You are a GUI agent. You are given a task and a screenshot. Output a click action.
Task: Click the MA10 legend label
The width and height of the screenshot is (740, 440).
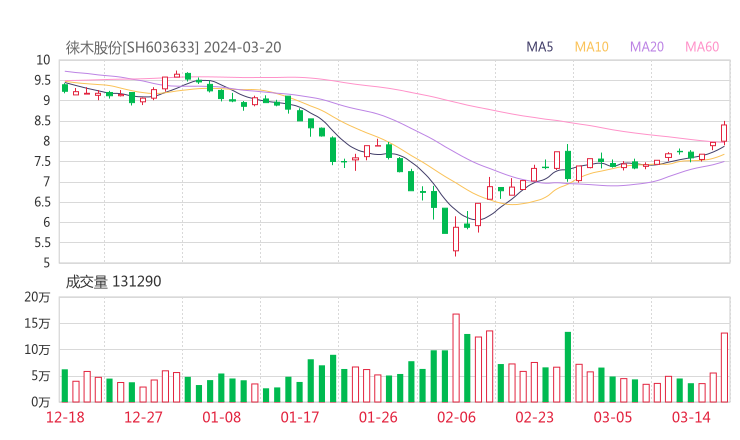591,47
